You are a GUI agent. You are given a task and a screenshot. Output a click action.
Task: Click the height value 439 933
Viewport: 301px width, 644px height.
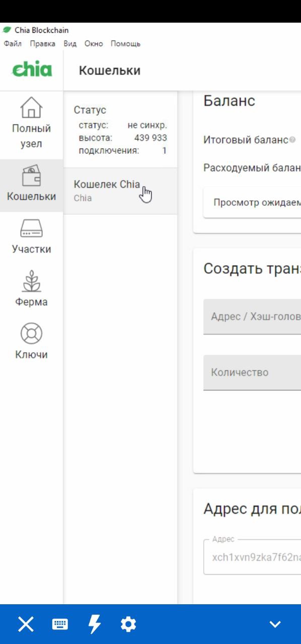[150, 138]
